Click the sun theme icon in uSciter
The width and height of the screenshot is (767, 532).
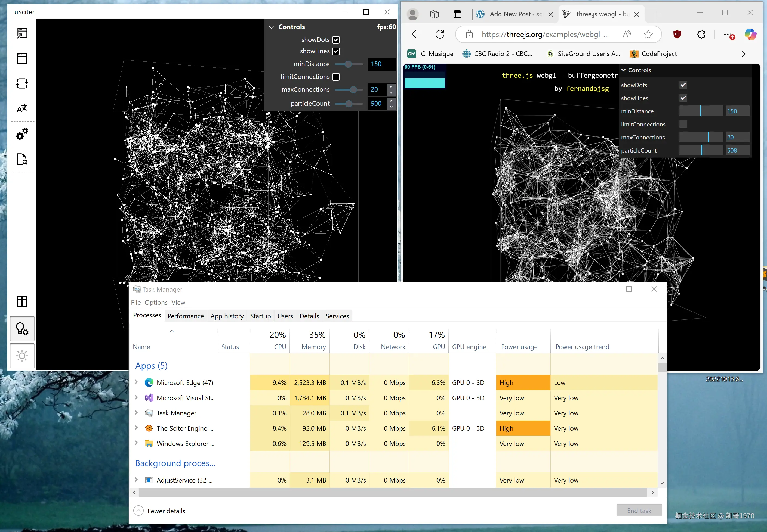22,356
